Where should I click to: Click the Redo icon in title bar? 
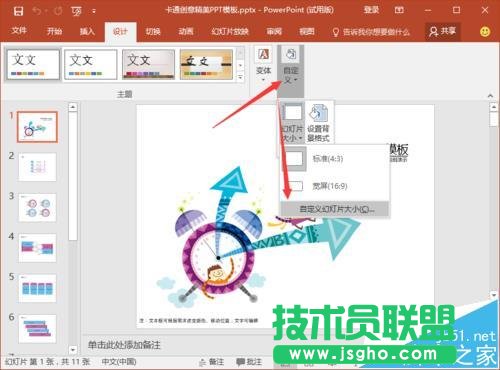pos(58,11)
